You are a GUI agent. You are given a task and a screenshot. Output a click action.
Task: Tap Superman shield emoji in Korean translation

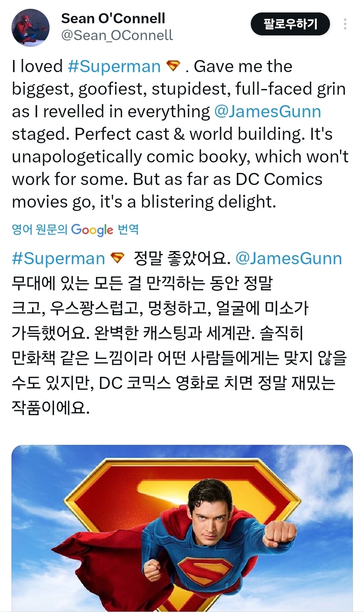tap(118, 258)
